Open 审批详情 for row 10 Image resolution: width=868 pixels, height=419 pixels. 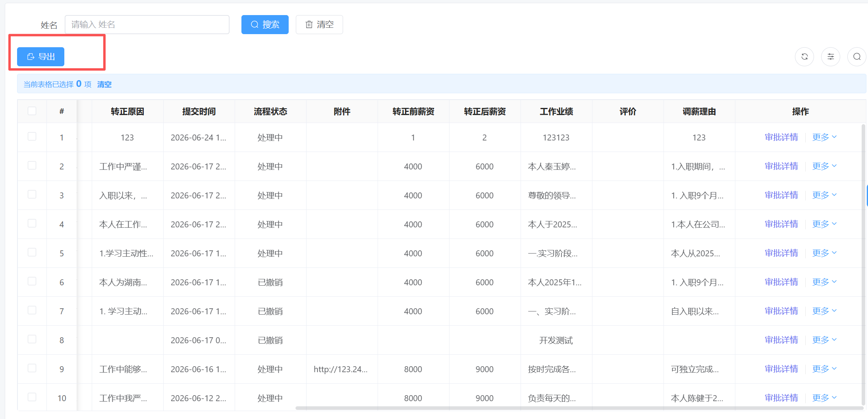[781, 398]
